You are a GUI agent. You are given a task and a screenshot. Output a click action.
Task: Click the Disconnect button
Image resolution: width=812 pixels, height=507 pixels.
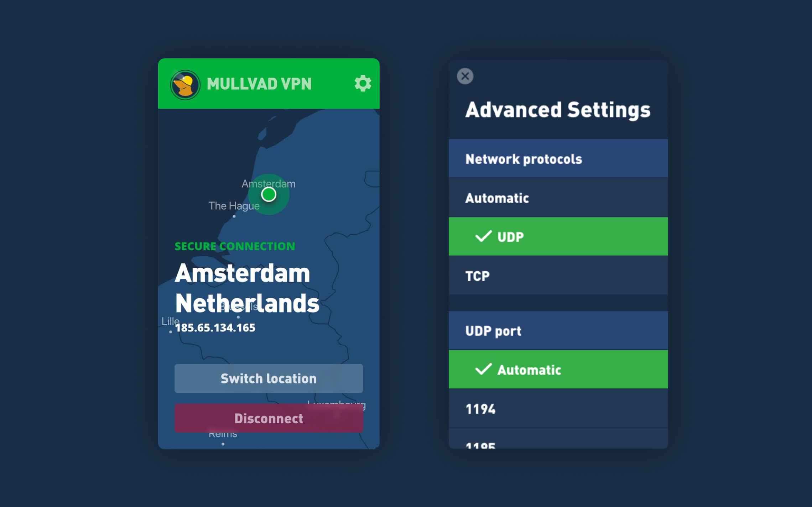click(x=269, y=418)
